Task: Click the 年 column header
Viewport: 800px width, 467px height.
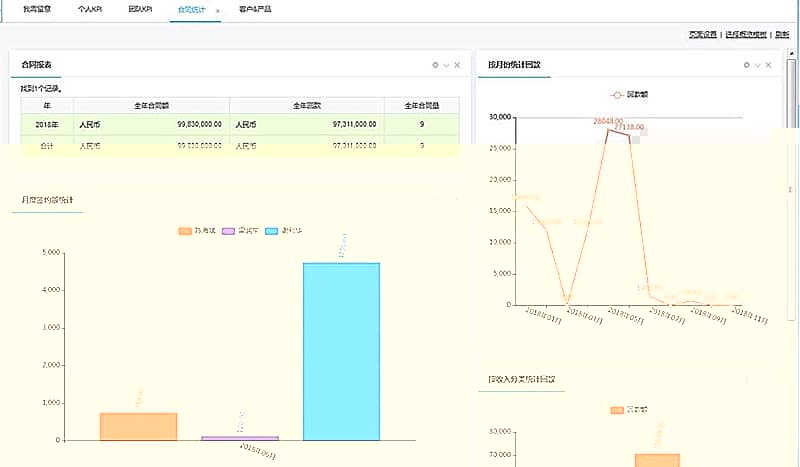Action: (47, 106)
